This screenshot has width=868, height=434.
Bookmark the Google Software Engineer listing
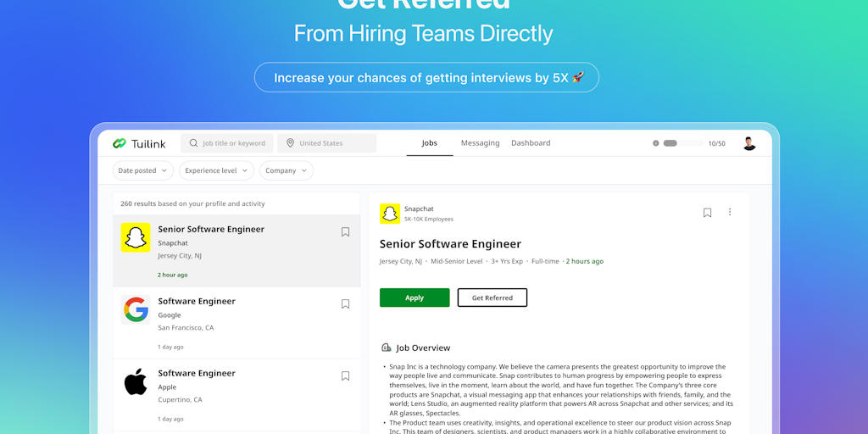click(x=346, y=304)
